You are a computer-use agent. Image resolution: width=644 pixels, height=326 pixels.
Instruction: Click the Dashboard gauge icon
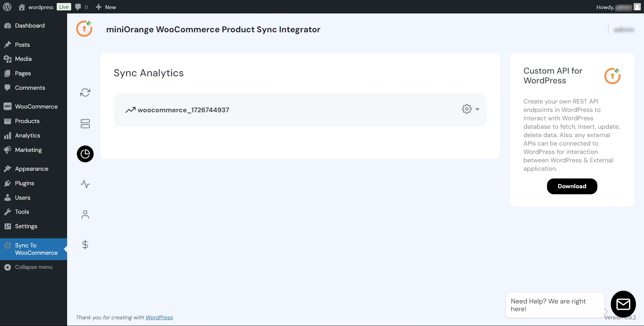(7, 26)
